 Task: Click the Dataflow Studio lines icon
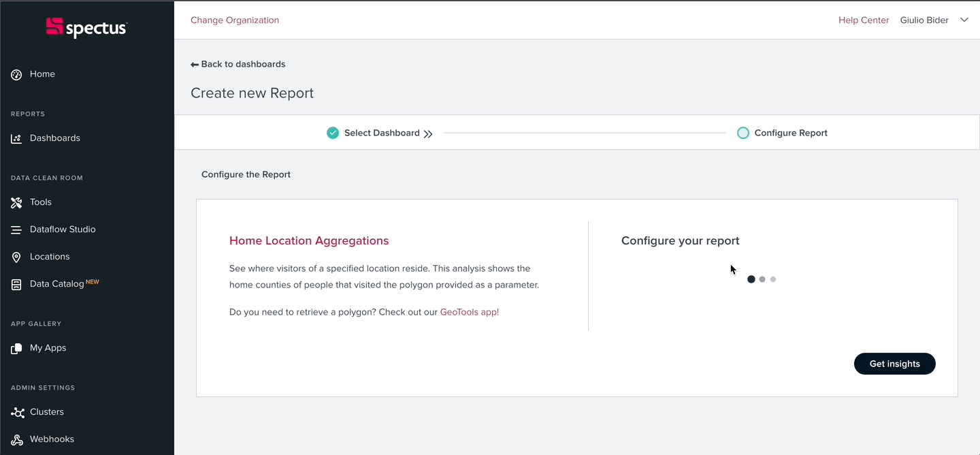click(x=16, y=230)
